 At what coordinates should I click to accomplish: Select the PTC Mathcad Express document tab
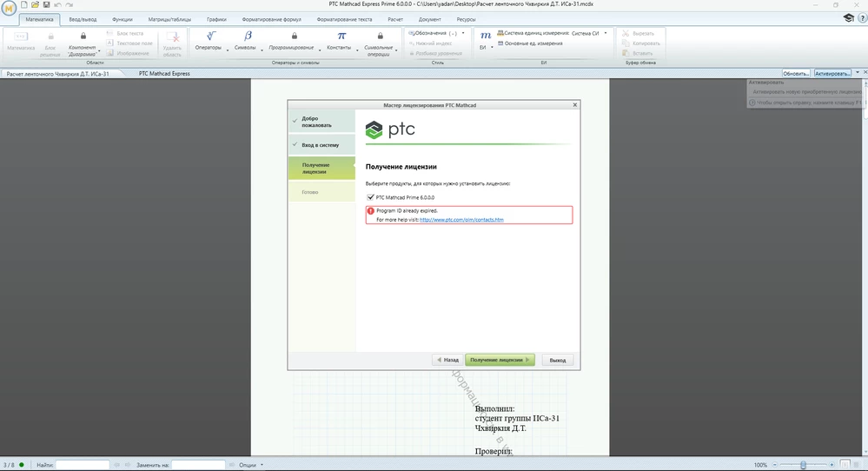(164, 73)
